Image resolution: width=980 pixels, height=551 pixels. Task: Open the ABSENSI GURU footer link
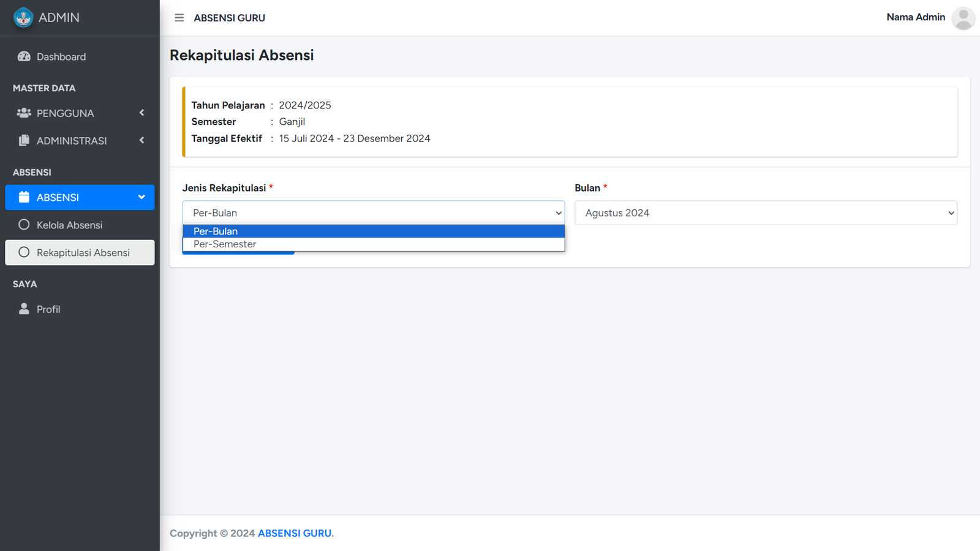tap(295, 533)
